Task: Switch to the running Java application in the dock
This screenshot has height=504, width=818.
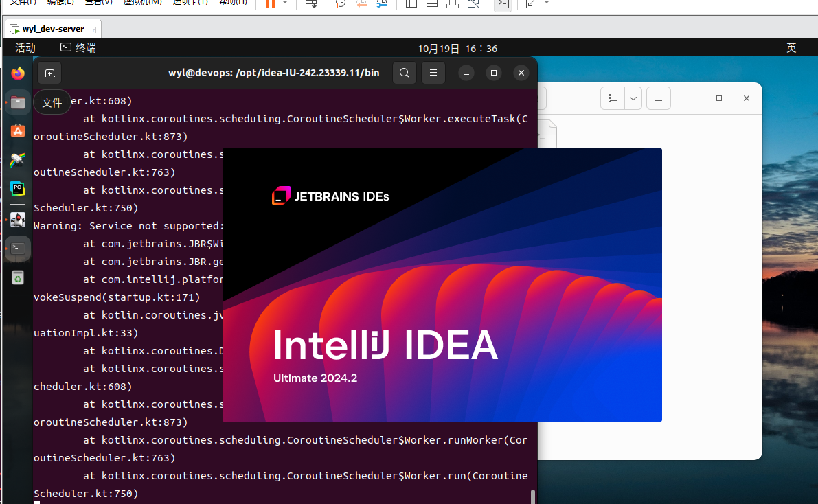Action: click(16, 219)
